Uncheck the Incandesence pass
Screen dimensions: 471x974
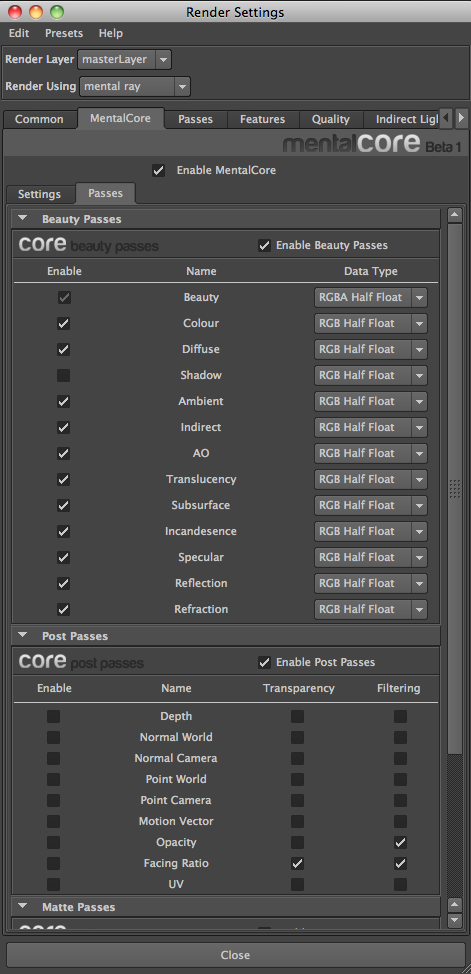pyautogui.click(x=63, y=532)
